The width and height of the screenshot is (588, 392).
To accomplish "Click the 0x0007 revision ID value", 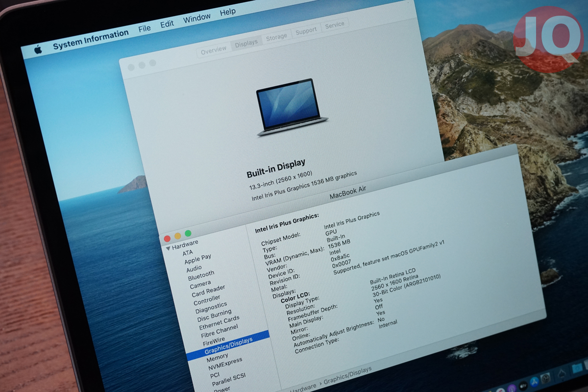I will (341, 264).
